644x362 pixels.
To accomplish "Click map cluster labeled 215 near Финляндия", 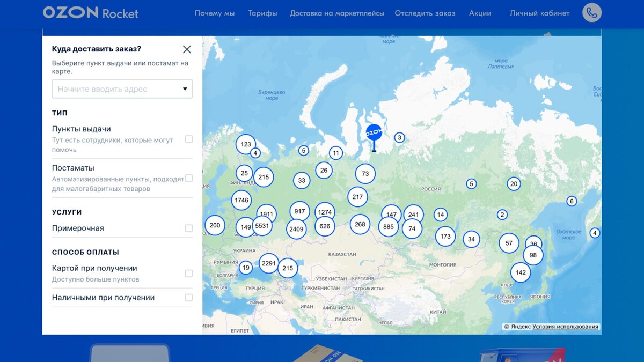I will pyautogui.click(x=264, y=177).
